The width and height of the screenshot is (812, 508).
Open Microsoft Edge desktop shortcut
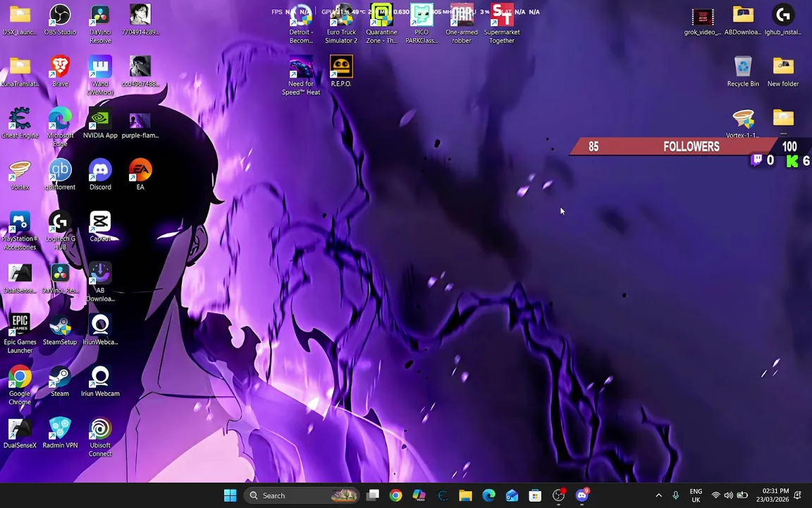click(x=60, y=128)
